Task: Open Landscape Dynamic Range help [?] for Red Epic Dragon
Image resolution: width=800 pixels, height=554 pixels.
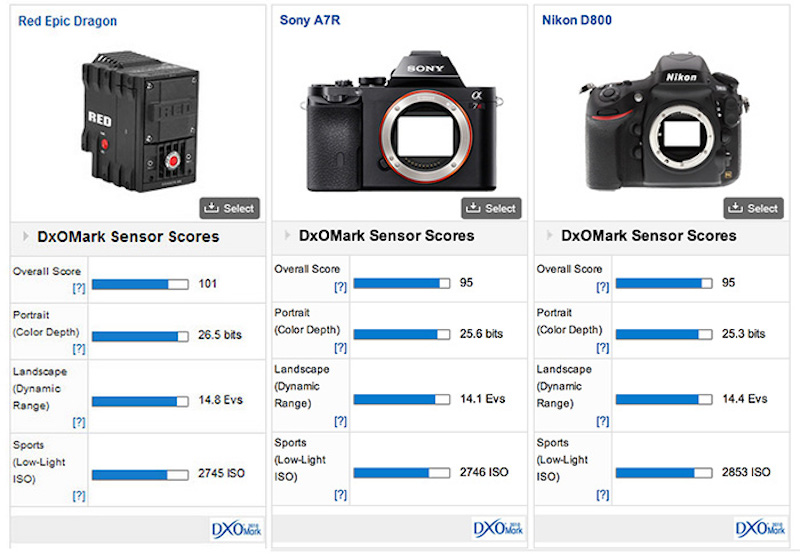Action: (79, 422)
